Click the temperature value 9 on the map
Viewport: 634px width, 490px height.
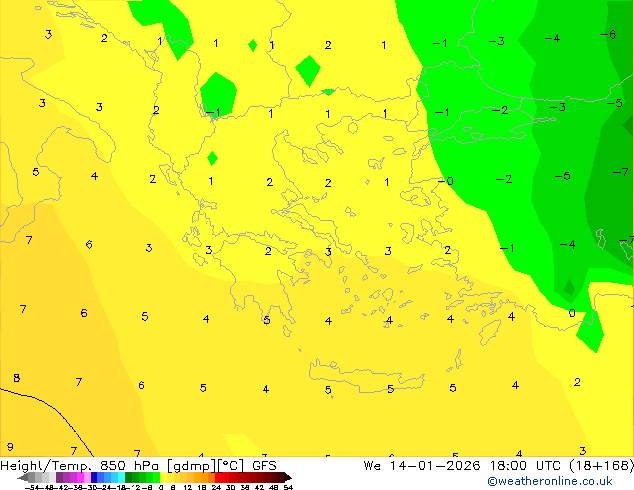coord(10,447)
